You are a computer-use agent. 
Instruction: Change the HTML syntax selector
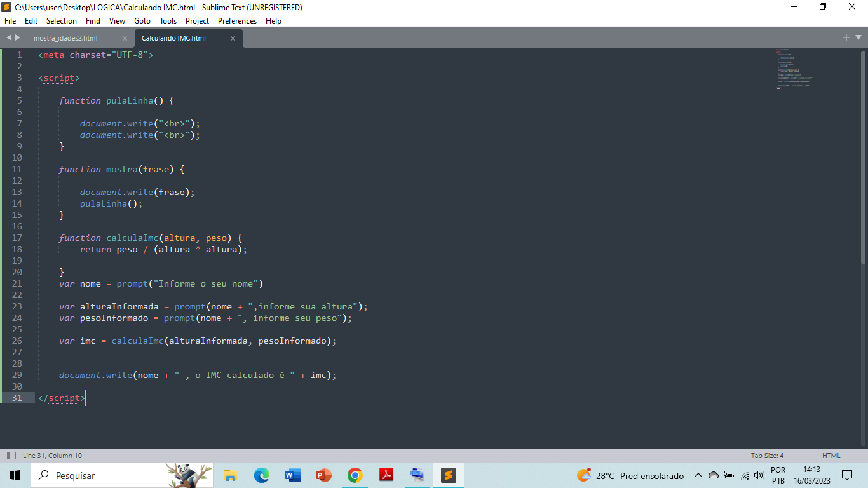pyautogui.click(x=831, y=456)
